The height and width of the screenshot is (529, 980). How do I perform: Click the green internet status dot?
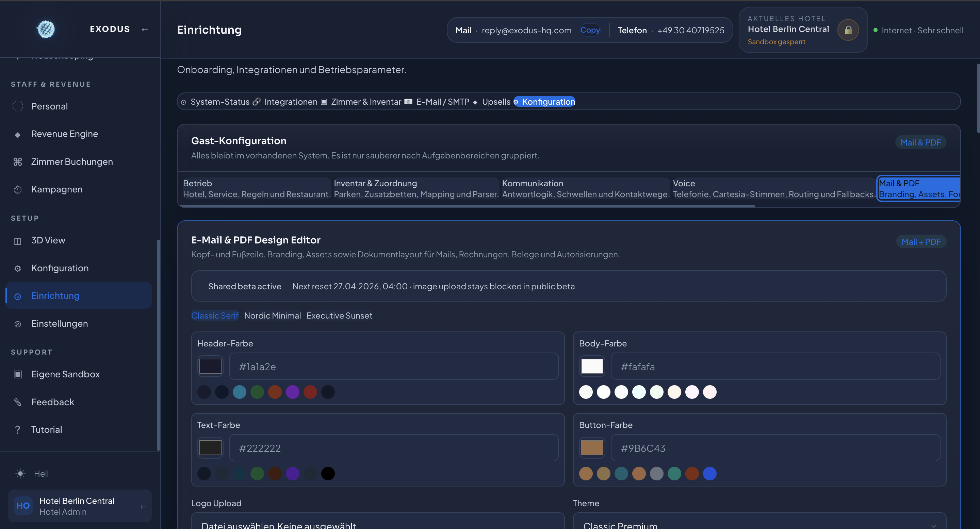click(x=876, y=30)
